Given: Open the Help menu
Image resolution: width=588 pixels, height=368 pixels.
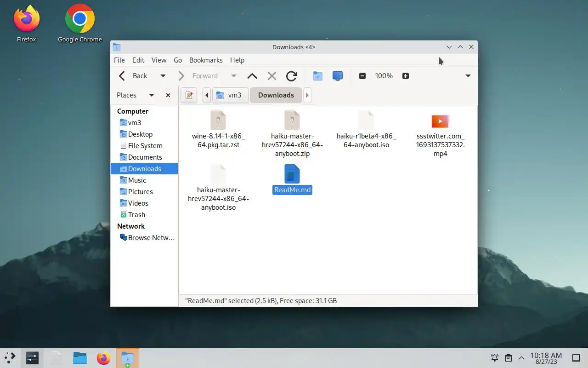Looking at the screenshot, I should pyautogui.click(x=237, y=60).
